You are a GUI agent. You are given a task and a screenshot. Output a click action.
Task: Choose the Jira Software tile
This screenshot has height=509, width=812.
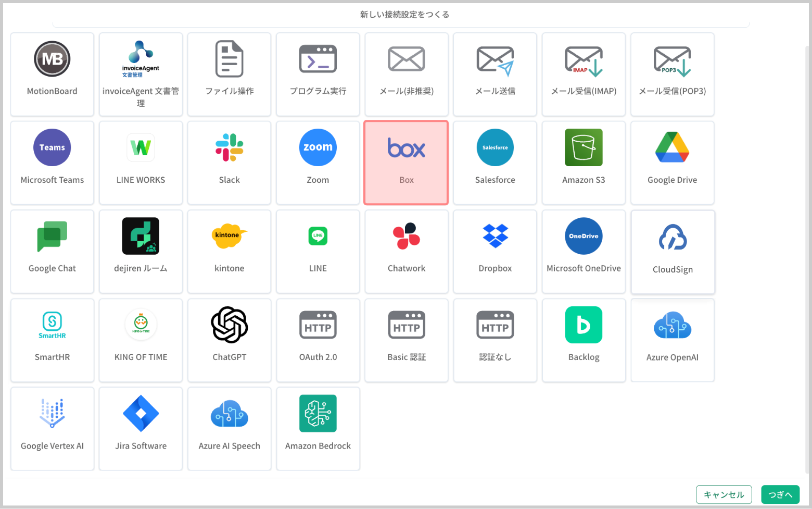(x=141, y=429)
